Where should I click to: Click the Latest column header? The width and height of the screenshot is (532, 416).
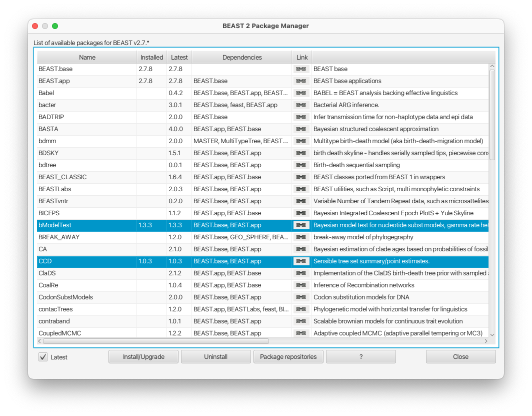(179, 58)
